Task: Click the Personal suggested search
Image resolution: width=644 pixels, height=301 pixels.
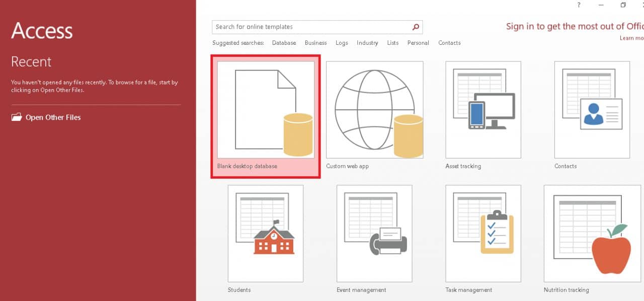Action: 418,43
